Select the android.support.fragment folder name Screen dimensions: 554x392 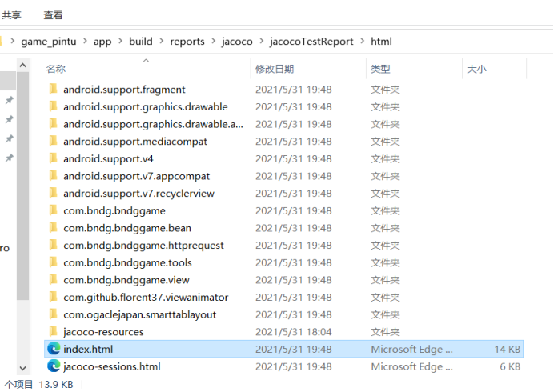124,90
